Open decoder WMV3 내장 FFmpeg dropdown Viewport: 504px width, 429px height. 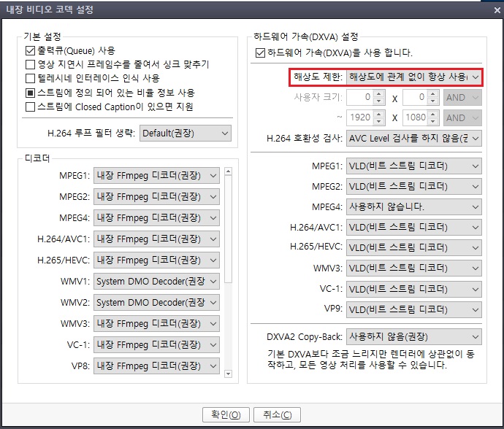(x=156, y=324)
